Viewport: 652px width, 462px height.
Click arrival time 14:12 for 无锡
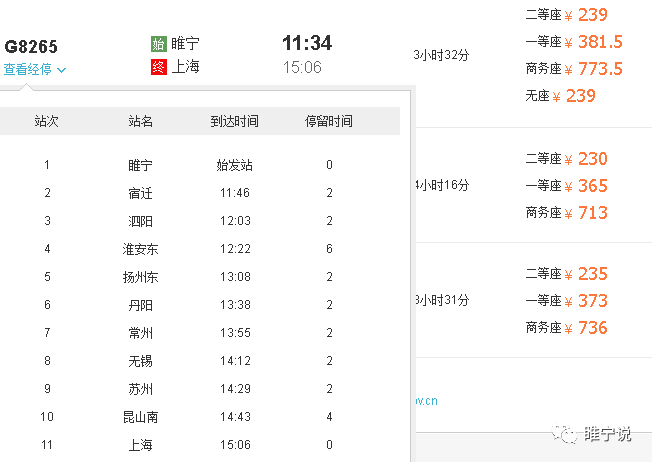(235, 361)
